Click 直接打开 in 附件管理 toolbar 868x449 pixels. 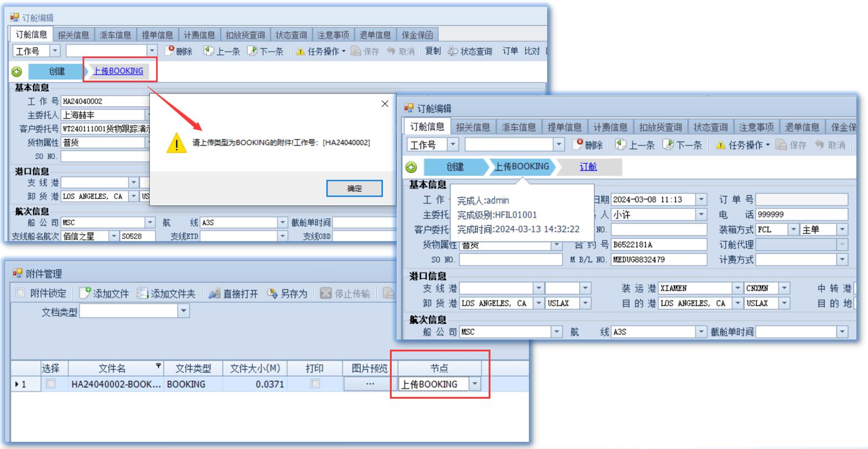[233, 294]
